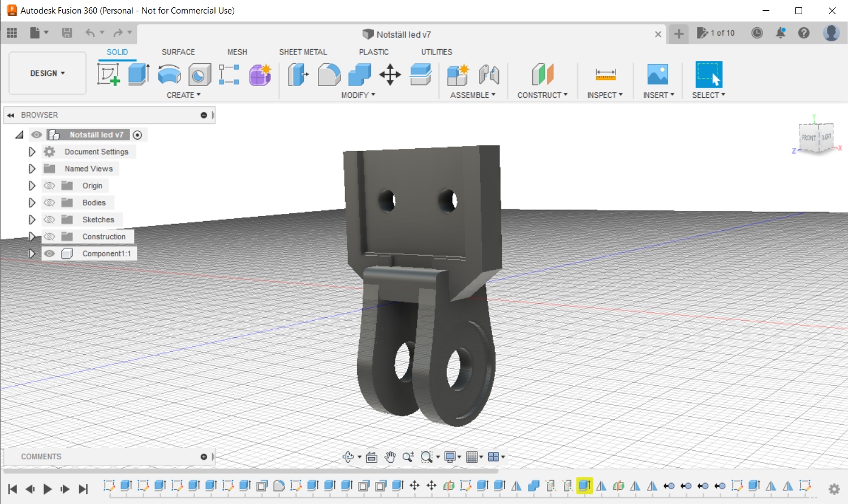Hide root Notställ led v7 component
Image resolution: width=848 pixels, height=504 pixels.
[x=36, y=135]
